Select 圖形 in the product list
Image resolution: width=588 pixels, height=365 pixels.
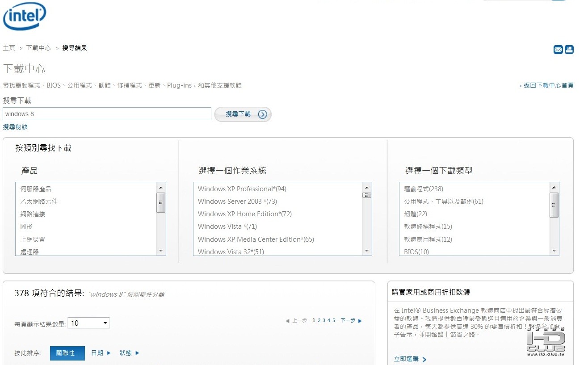click(x=26, y=227)
